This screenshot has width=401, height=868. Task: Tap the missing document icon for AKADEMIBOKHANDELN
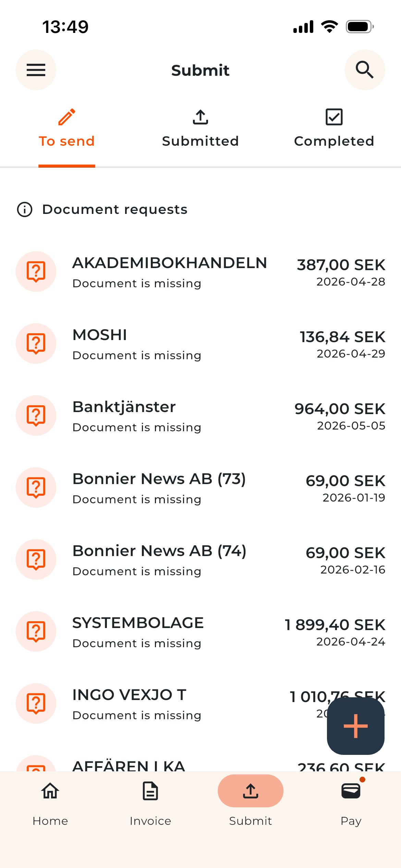click(x=36, y=272)
